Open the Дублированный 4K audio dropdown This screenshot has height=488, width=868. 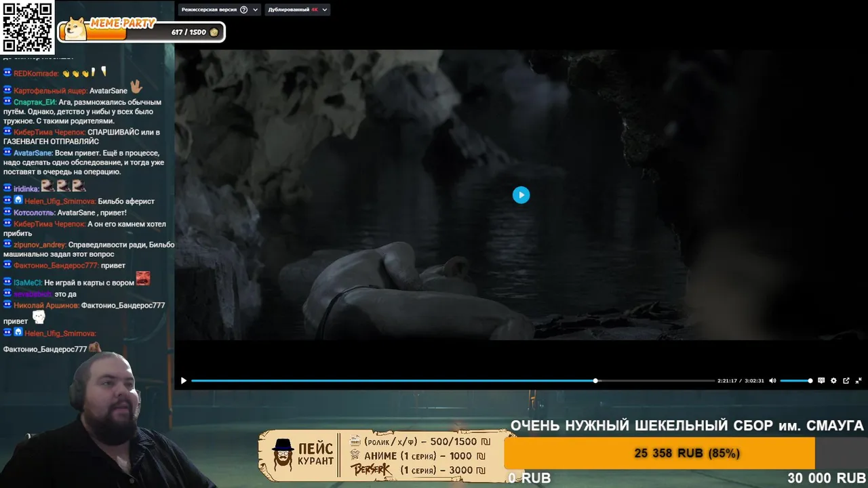click(298, 9)
